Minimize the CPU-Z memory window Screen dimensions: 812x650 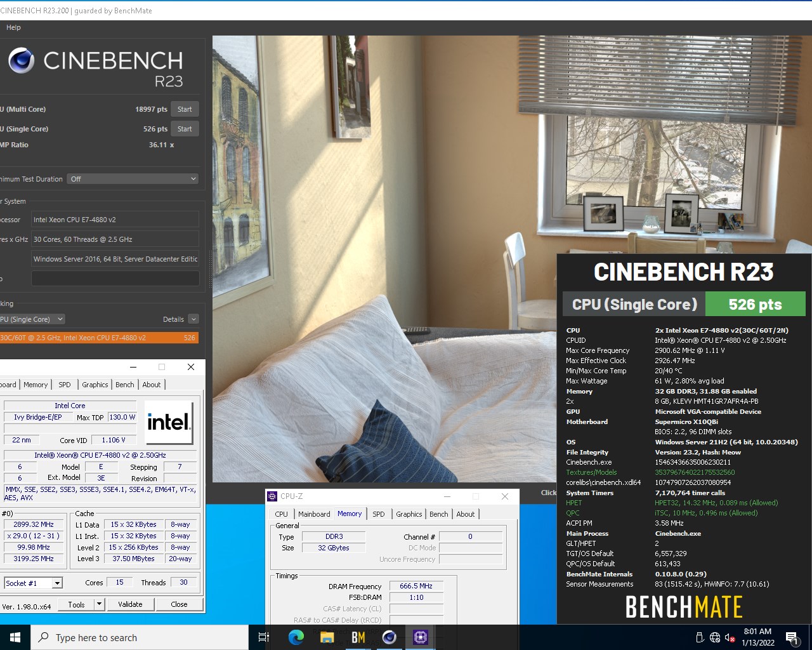click(x=447, y=496)
